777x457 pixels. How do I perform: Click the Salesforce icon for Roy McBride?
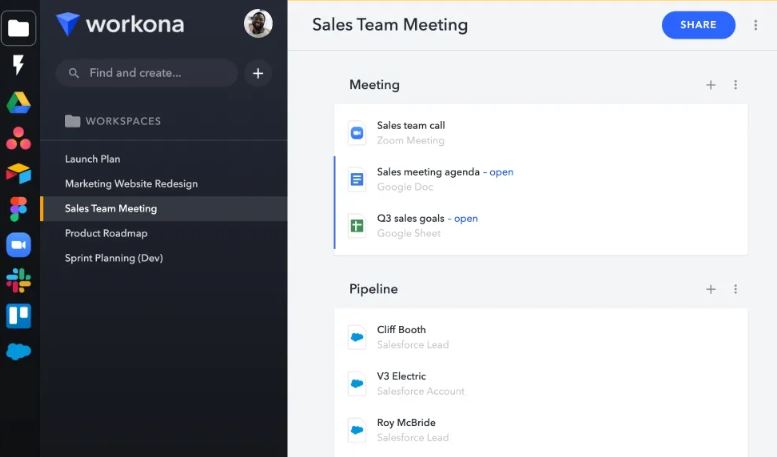[357, 430]
